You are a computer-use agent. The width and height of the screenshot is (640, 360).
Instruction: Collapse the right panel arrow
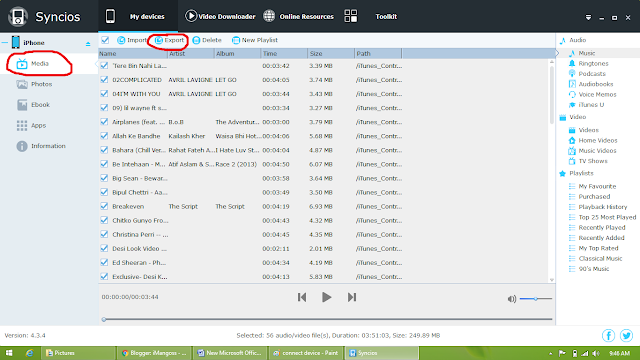(557, 53)
